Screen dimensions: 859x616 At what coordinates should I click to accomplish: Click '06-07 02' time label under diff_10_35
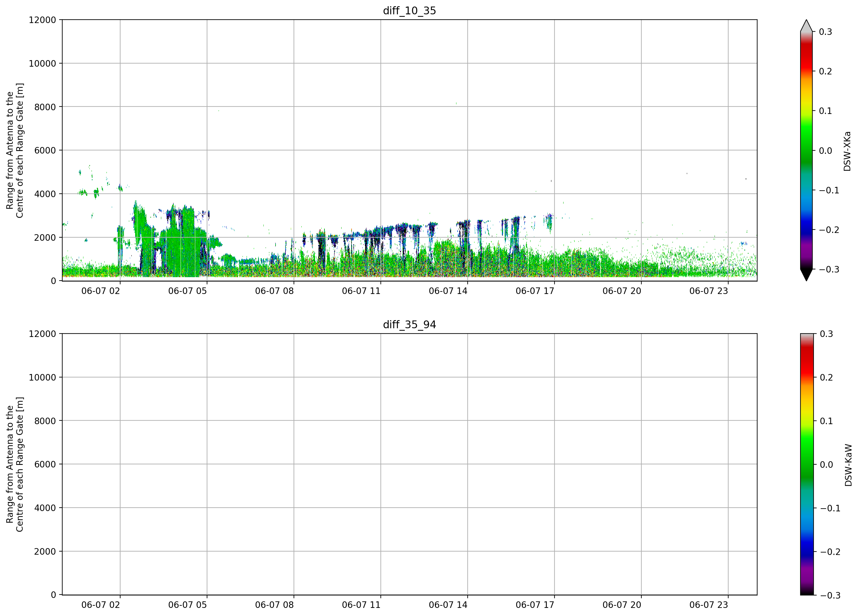(x=101, y=291)
